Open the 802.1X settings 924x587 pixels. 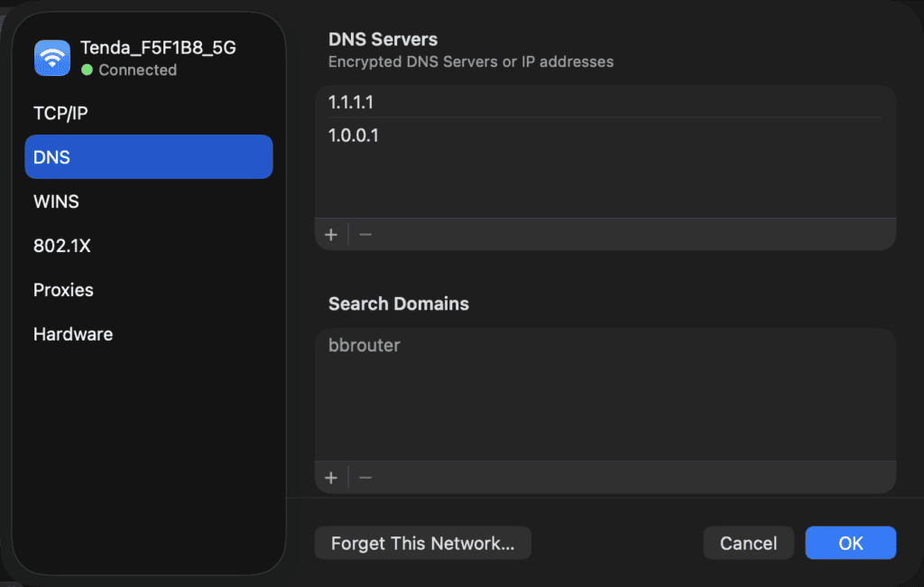click(149, 246)
